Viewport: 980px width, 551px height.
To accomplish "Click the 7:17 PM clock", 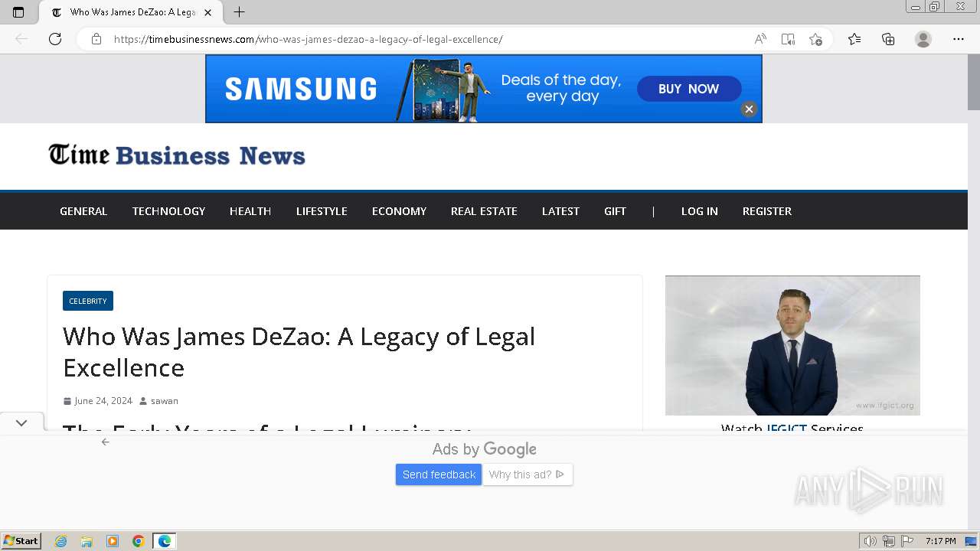I will coord(940,541).
